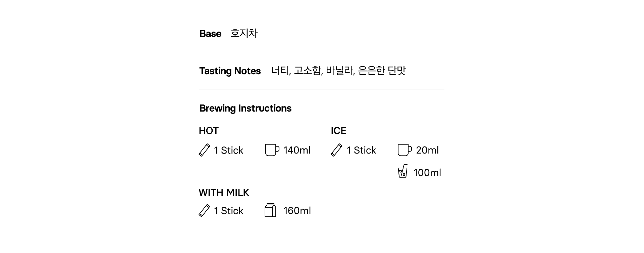
Task: Click the stick icon under WITH MILK
Action: point(204,211)
